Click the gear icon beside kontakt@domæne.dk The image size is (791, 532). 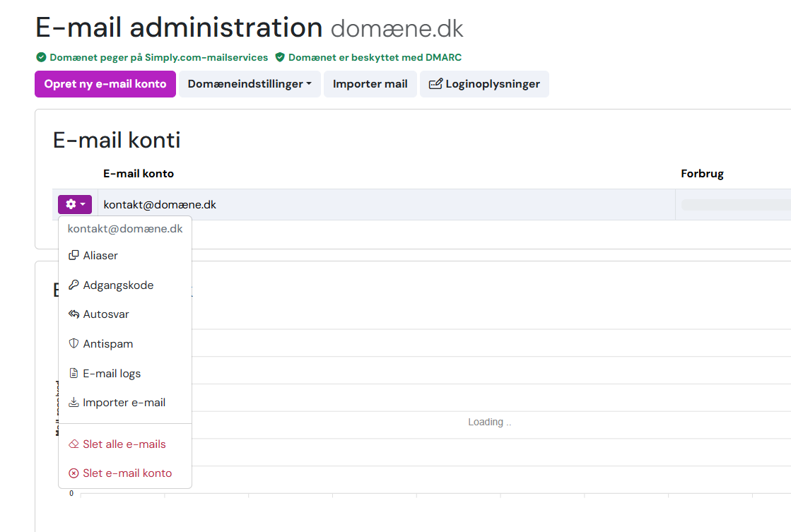pyautogui.click(x=71, y=205)
